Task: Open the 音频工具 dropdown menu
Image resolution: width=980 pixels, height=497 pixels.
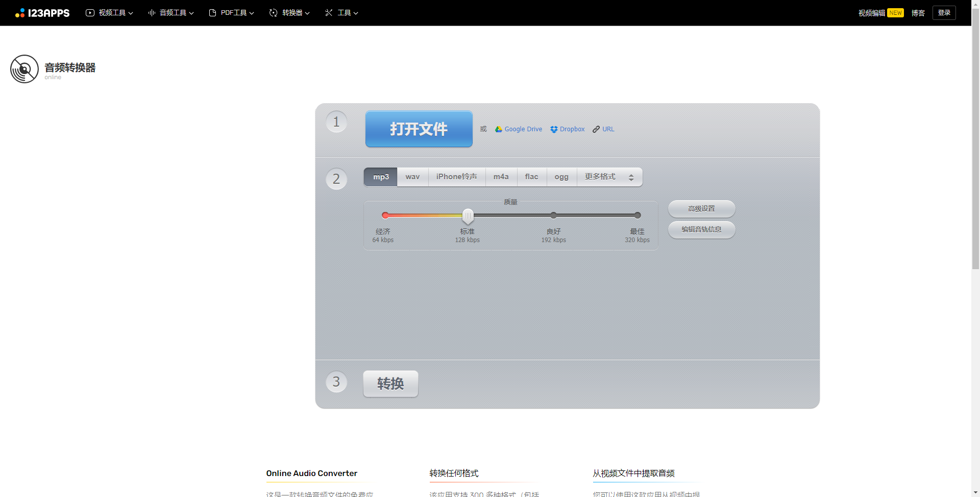Action: 171,13
